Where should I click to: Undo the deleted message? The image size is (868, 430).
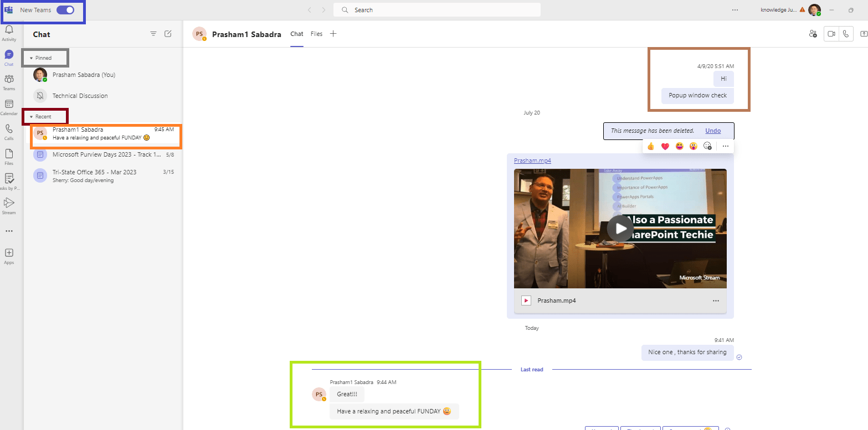click(x=713, y=131)
